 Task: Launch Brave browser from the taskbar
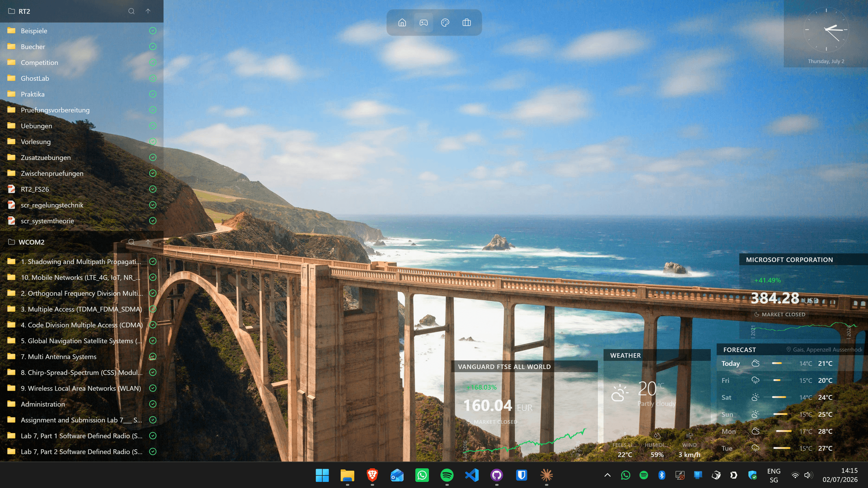tap(372, 475)
